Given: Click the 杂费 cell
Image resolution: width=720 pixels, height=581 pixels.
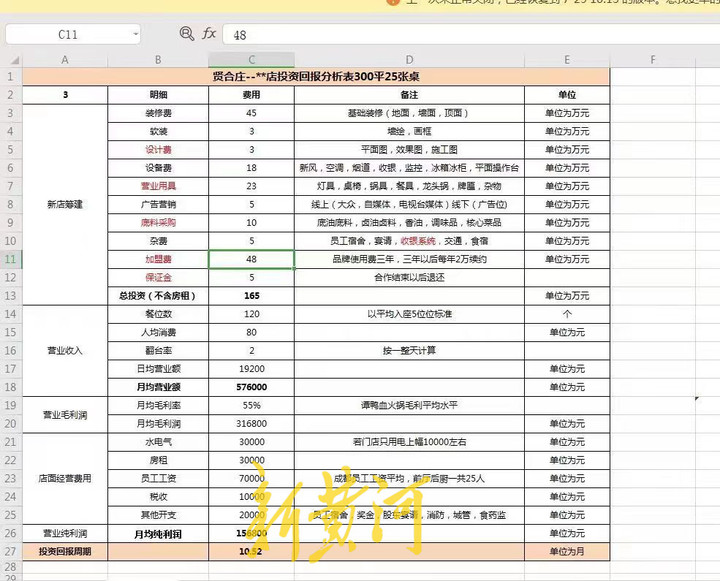Looking at the screenshot, I should [158, 241].
